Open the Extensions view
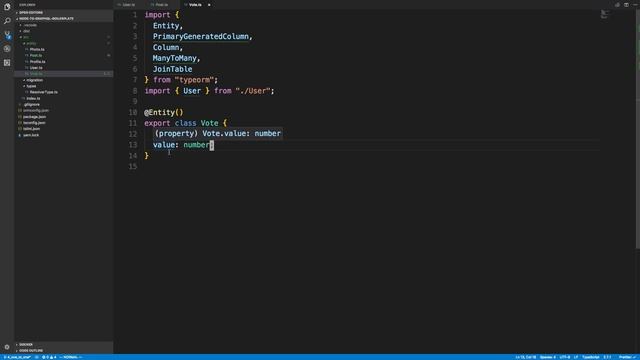640x360 pixels. coord(7,62)
